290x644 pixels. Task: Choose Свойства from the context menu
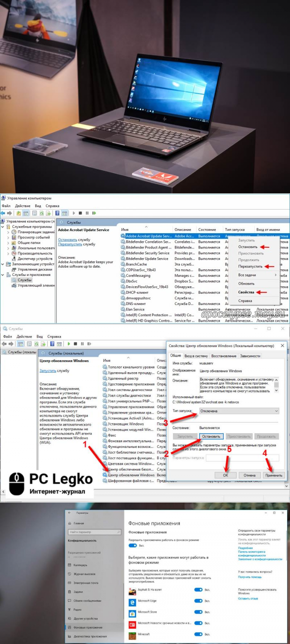pos(246,293)
